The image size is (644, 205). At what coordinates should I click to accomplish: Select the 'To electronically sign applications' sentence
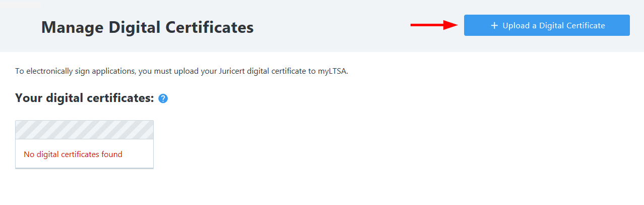click(181, 71)
